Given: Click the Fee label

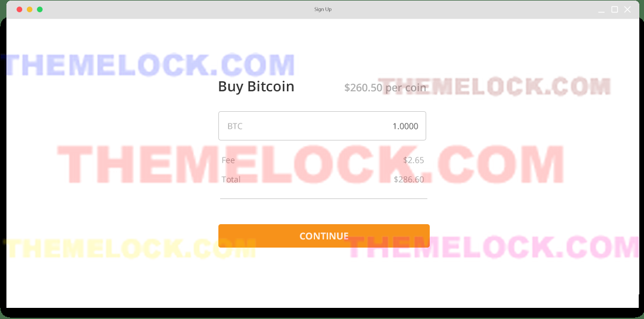Looking at the screenshot, I should (228, 160).
